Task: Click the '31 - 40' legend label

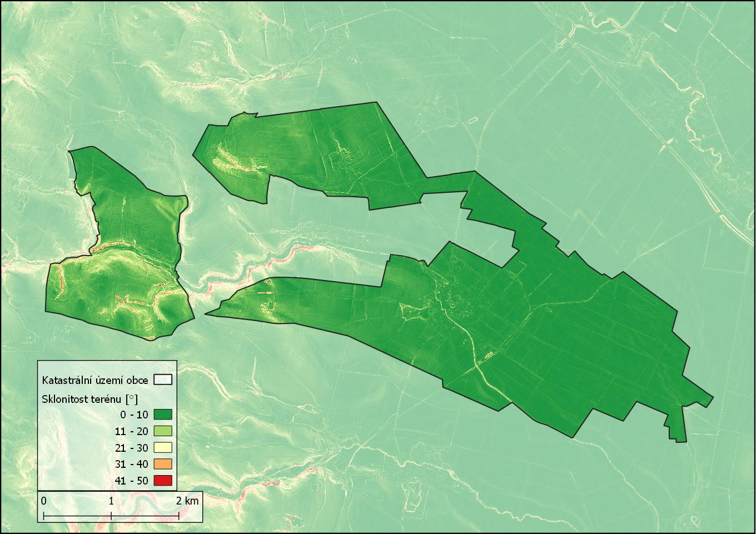Action: pyautogui.click(x=132, y=465)
